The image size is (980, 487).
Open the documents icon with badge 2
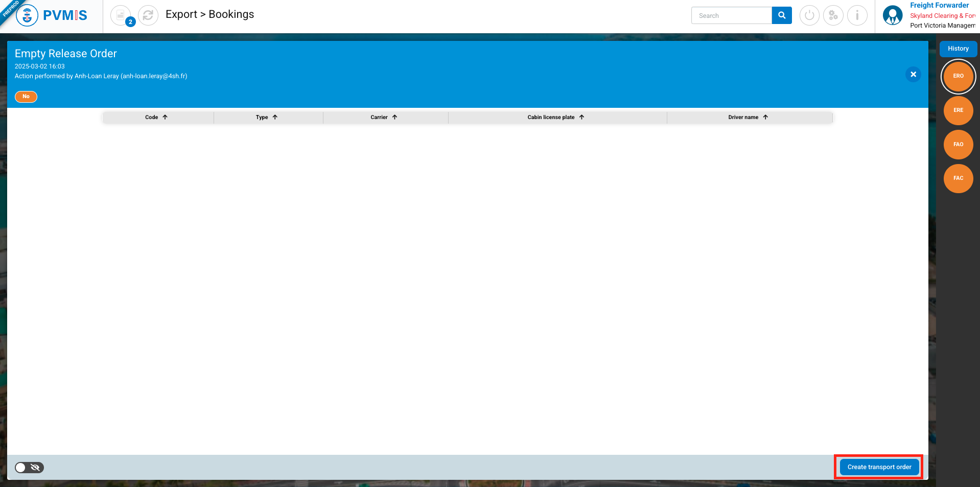pyautogui.click(x=121, y=16)
